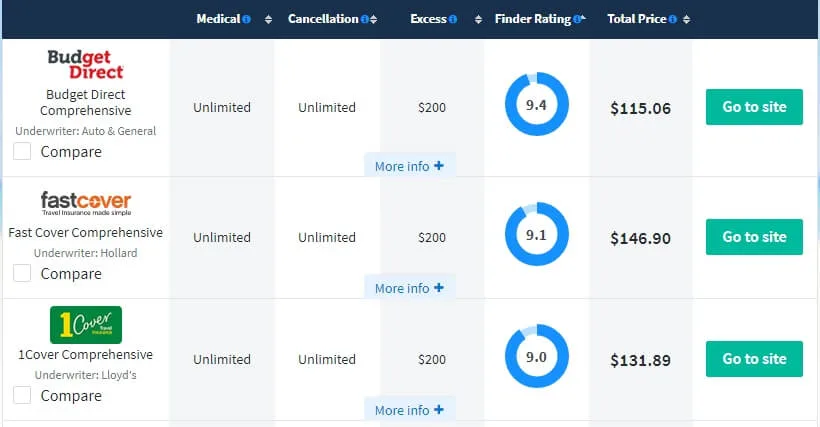Viewport: 820px width, 427px height.
Task: Check Compare box for 1Cover Comprehensive
Action: coord(22,396)
